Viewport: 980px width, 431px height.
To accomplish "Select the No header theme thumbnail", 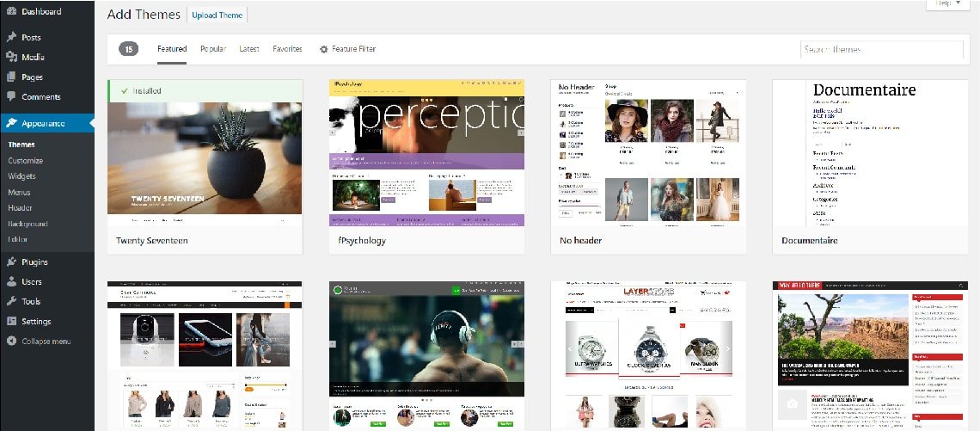I will click(x=649, y=153).
